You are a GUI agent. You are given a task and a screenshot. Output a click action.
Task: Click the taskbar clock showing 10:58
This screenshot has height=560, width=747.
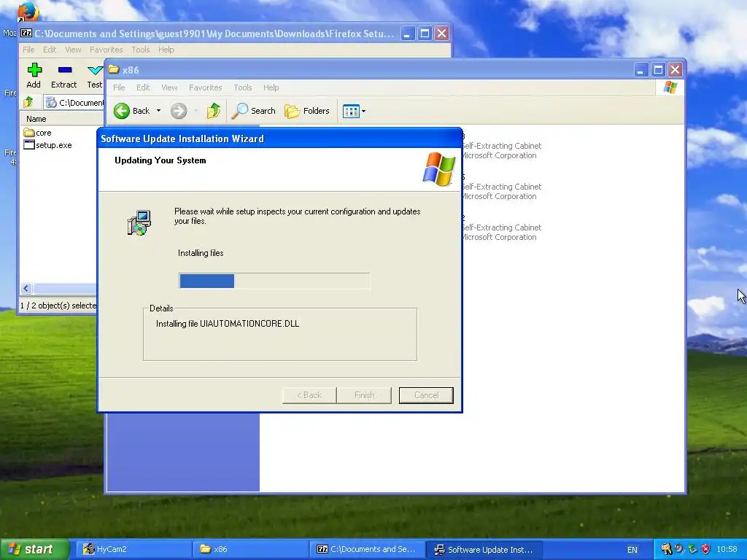[727, 549]
